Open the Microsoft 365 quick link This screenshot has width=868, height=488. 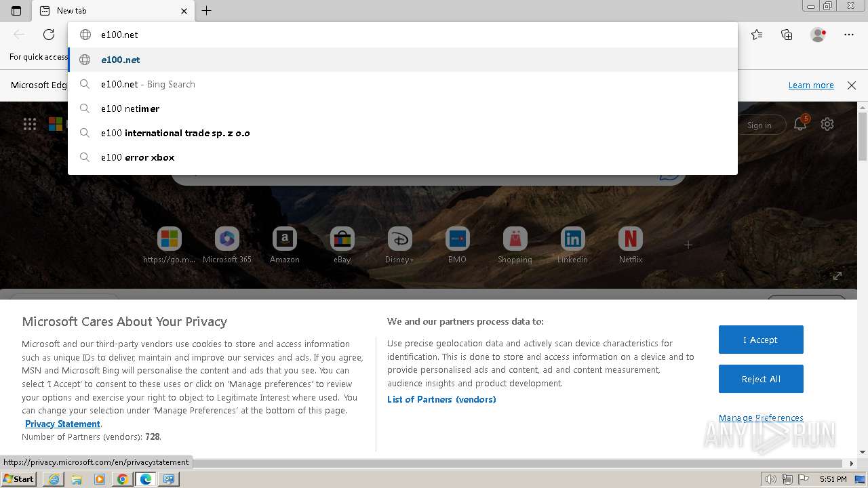227,245
